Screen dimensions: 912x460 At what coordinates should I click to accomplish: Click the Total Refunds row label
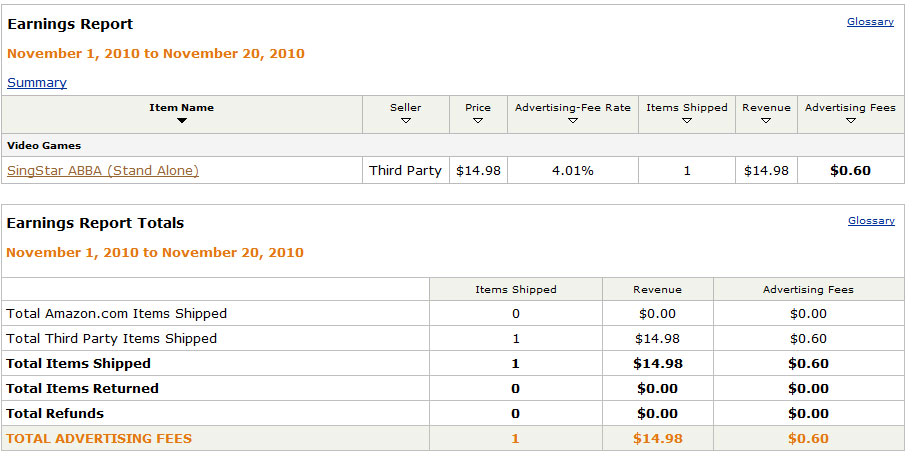55,413
